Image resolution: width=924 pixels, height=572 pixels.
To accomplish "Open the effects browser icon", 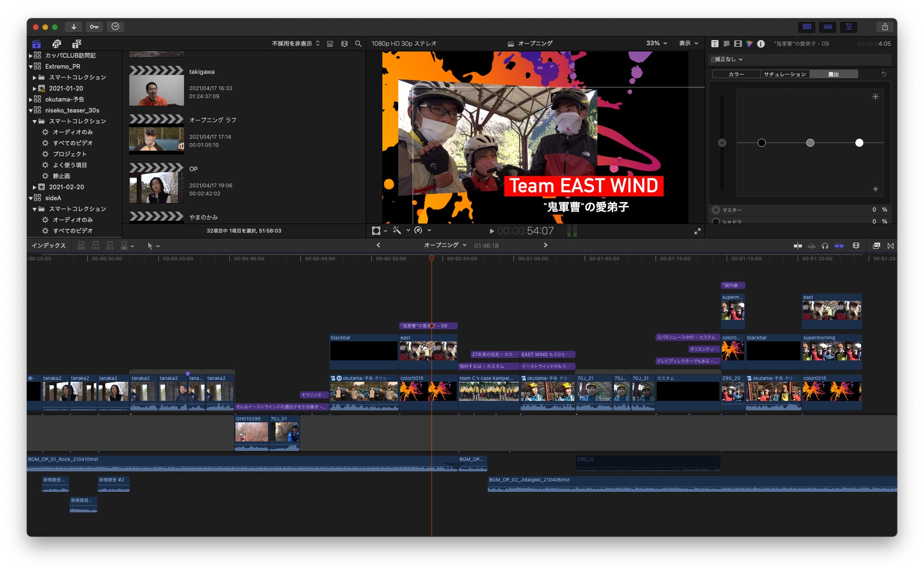I will (x=876, y=246).
